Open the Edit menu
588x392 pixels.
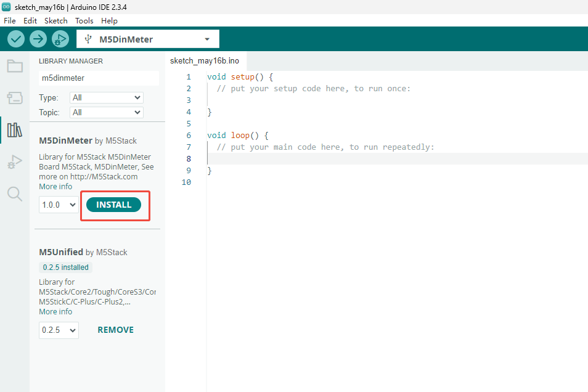tap(30, 20)
